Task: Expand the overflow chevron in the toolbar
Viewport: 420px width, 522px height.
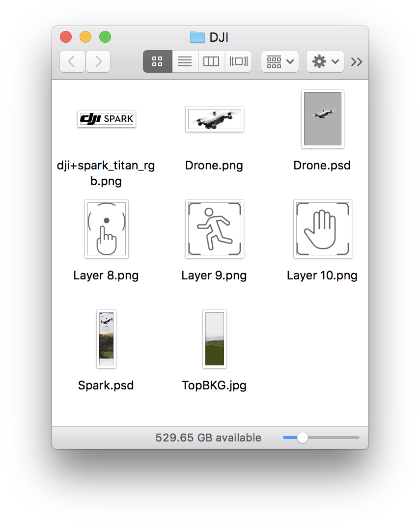Action: coord(357,61)
